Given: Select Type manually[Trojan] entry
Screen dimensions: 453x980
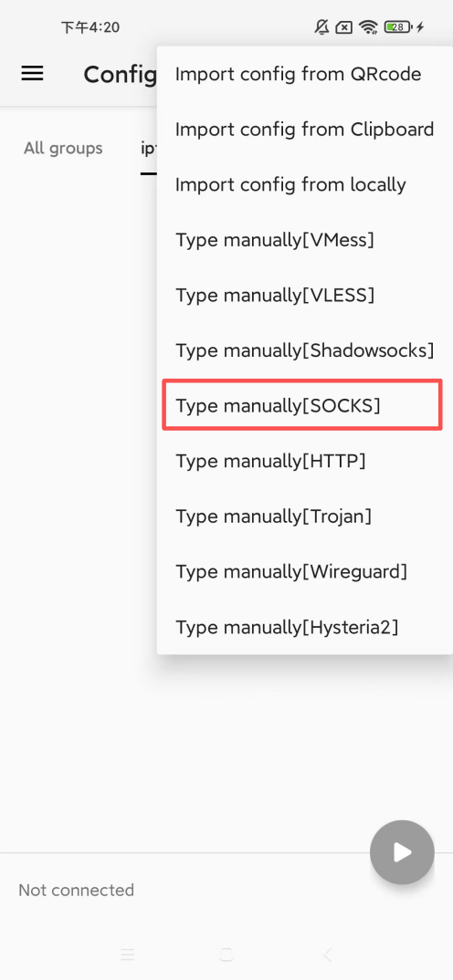Looking at the screenshot, I should (x=305, y=516).
